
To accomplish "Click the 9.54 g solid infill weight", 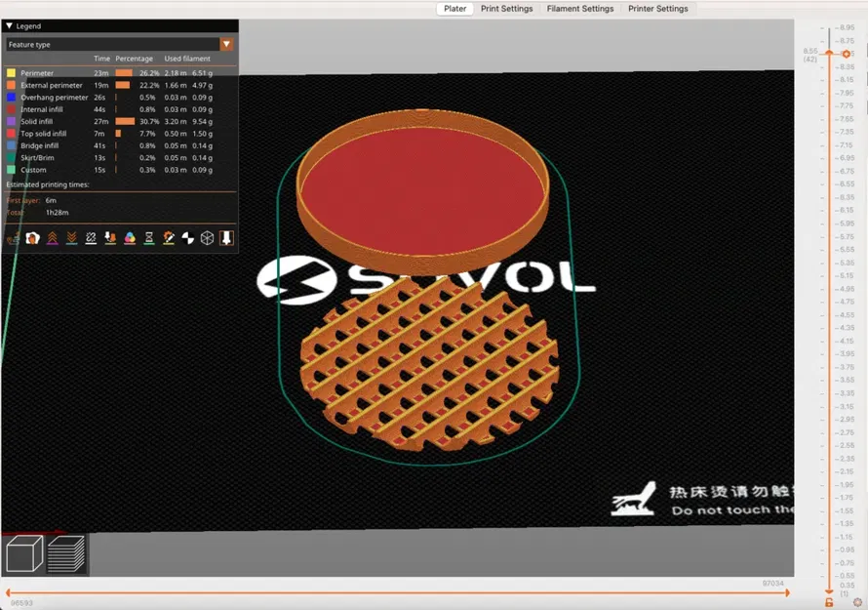I will point(202,122).
